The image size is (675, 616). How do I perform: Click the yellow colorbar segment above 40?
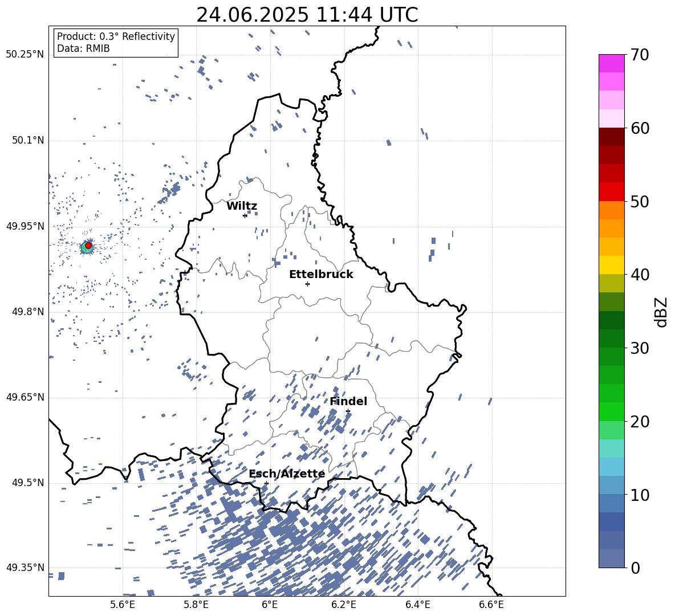click(611, 265)
